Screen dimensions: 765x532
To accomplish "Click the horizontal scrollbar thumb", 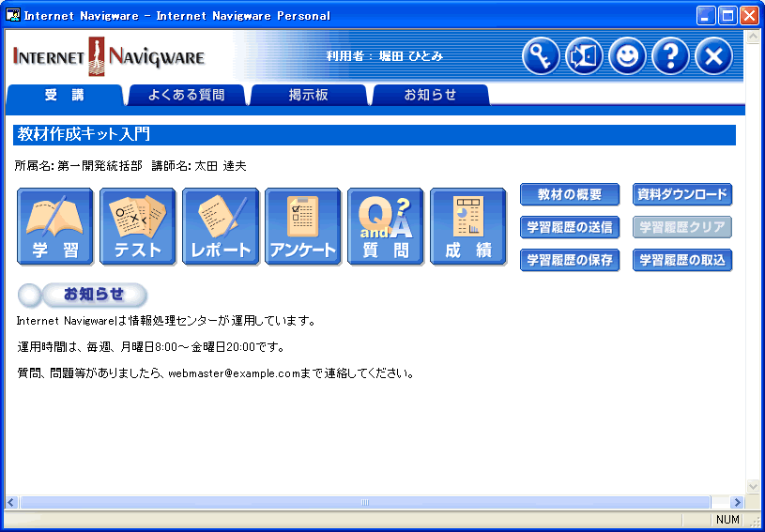I will [365, 502].
